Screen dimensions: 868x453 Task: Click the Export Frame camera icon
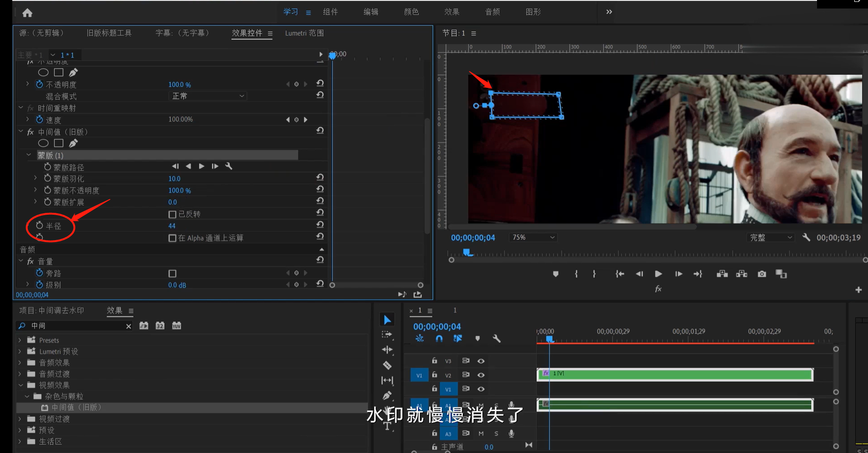tap(762, 274)
